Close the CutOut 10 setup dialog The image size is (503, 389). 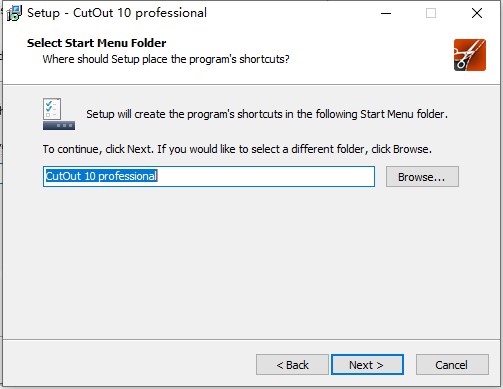(x=477, y=13)
